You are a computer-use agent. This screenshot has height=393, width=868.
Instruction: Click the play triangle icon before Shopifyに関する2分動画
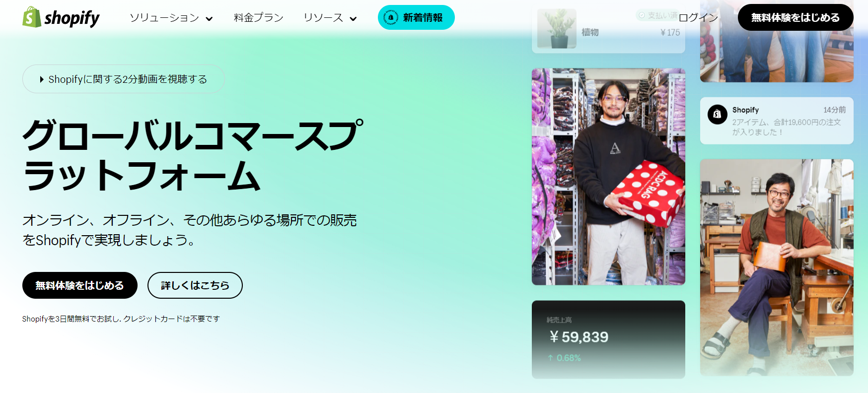click(42, 79)
